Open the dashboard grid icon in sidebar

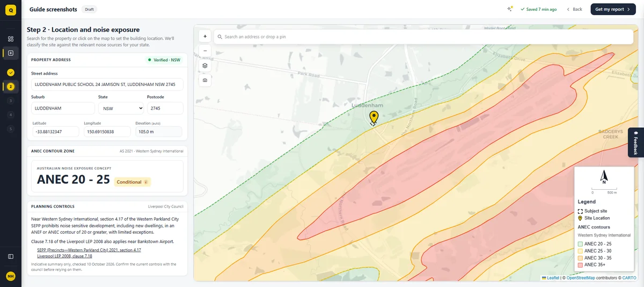[x=11, y=39]
